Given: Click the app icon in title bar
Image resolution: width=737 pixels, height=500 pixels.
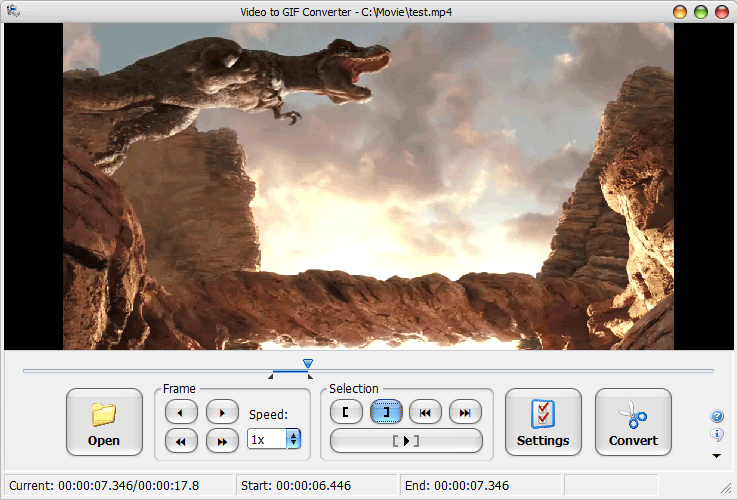Looking at the screenshot, I should (13, 11).
